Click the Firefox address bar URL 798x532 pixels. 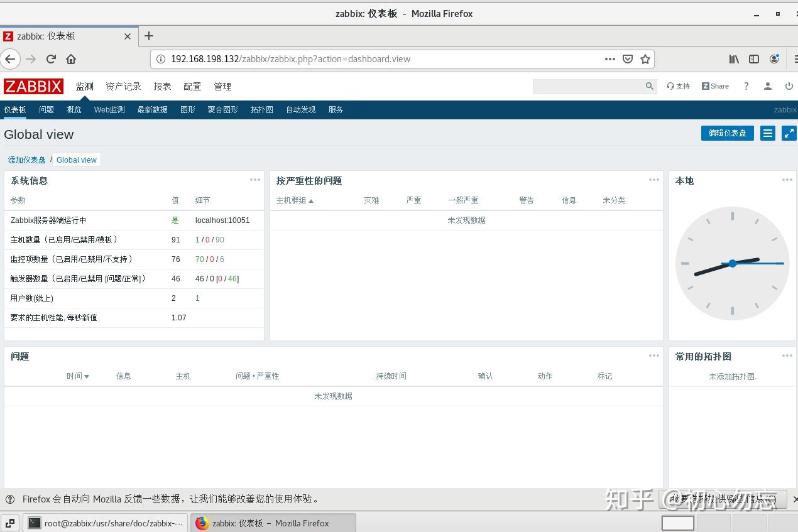pyautogui.click(x=290, y=59)
